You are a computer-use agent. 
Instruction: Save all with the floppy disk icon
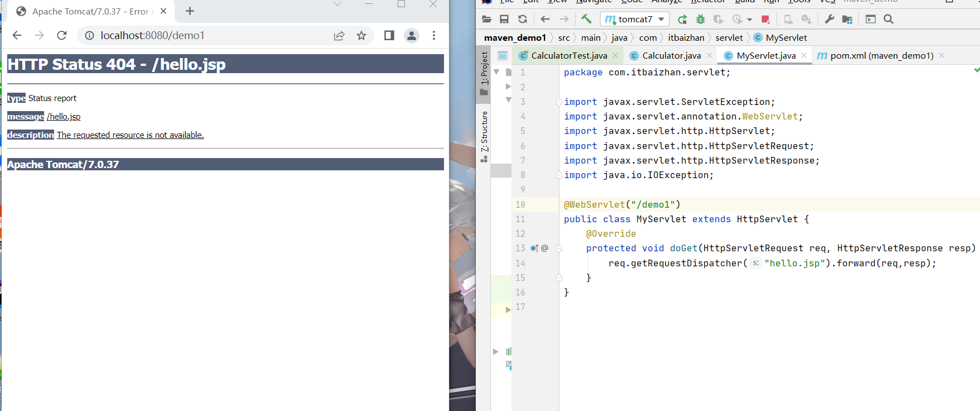[504, 19]
